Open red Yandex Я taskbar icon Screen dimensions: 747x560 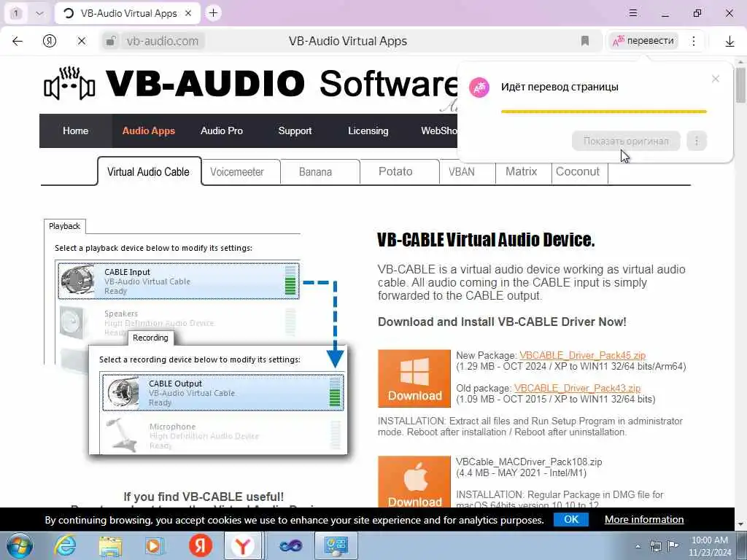coord(201,545)
